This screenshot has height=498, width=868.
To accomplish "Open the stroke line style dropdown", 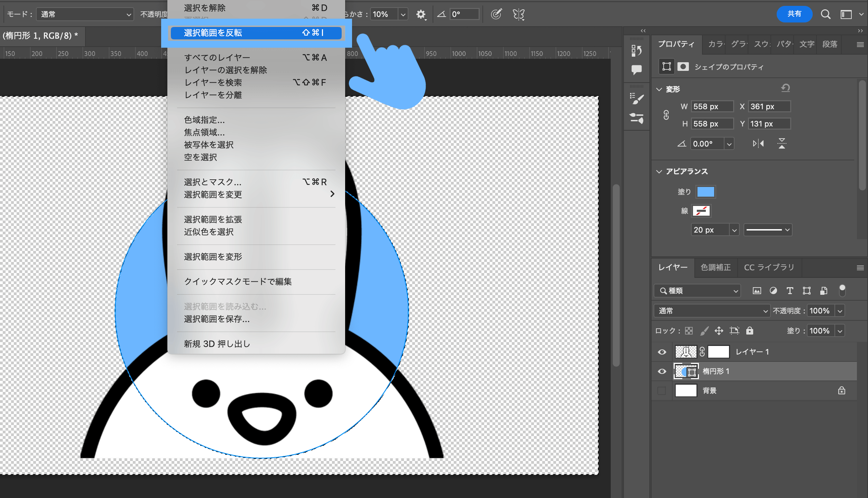I will (x=768, y=230).
